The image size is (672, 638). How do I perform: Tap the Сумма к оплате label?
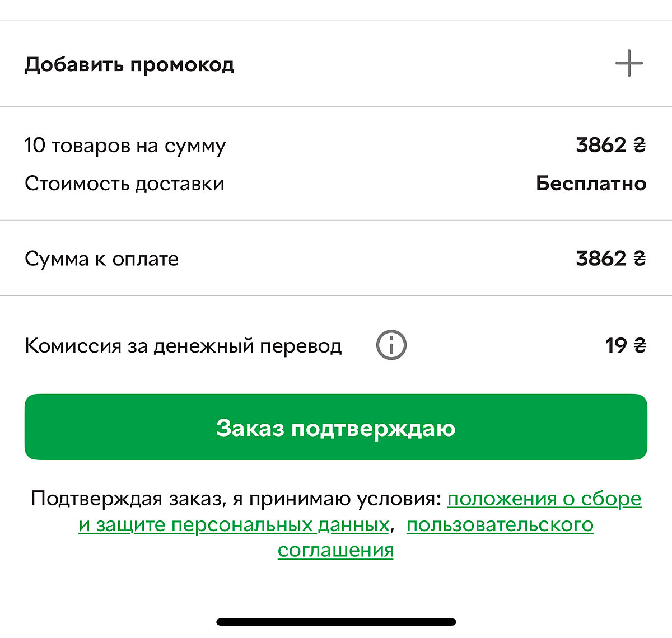coord(101,259)
